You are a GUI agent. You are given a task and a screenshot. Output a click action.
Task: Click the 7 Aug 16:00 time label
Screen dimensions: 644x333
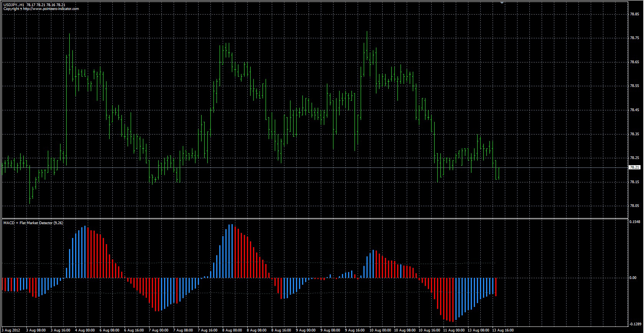pos(208,330)
